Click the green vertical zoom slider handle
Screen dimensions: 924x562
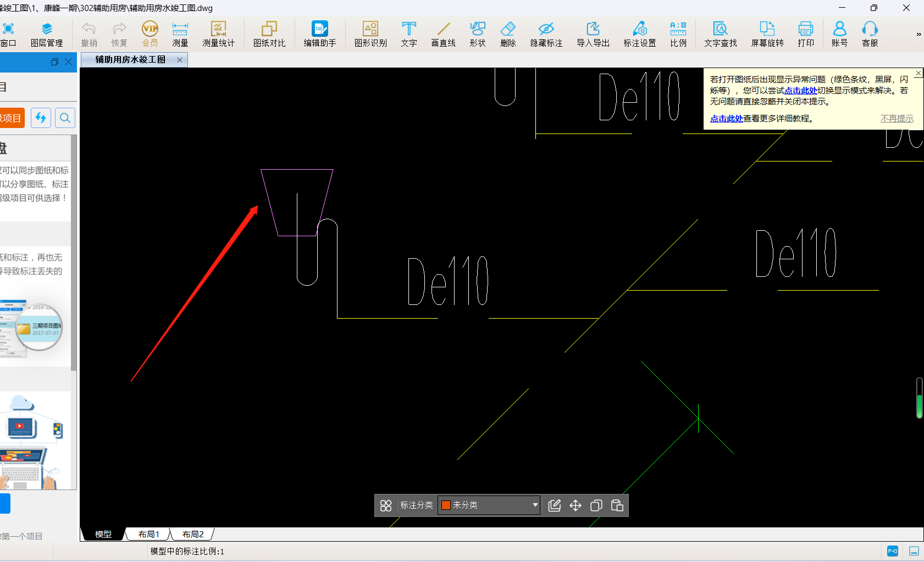[919, 406]
